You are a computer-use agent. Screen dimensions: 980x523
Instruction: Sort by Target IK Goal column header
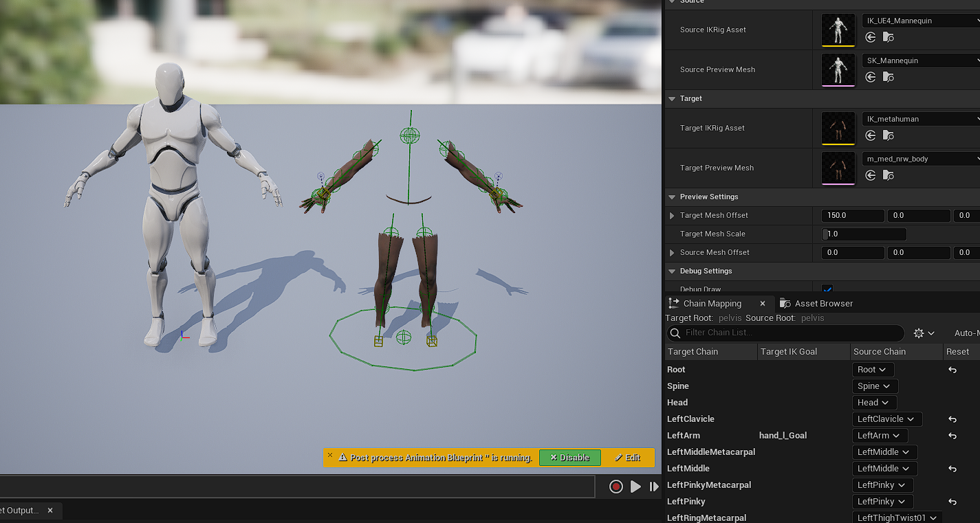804,351
